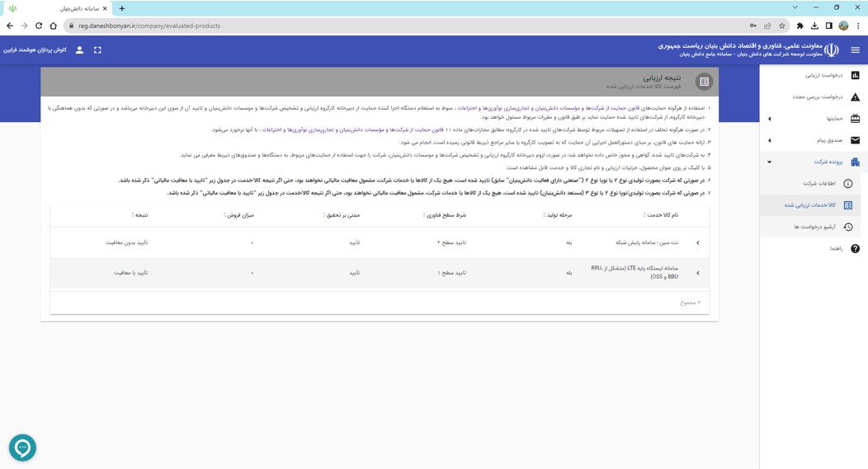Image resolution: width=868 pixels, height=469 pixels.
Task: Open اطلاعات شرکت info item
Action: click(810, 184)
